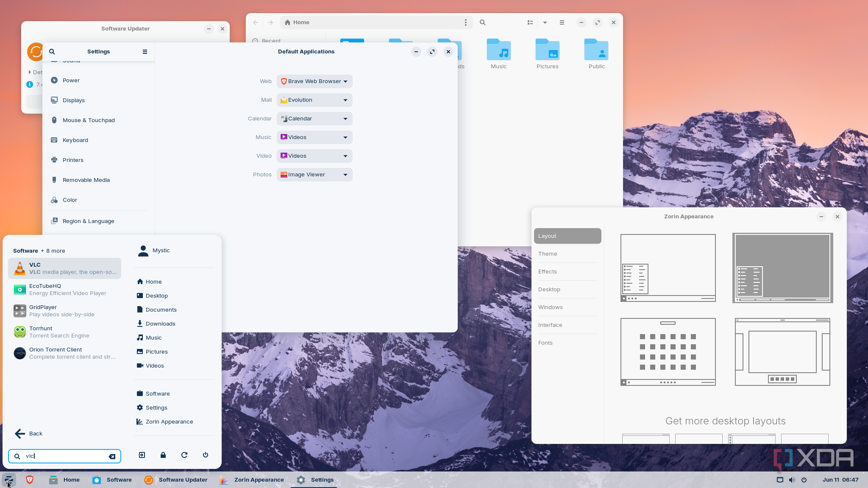This screenshot has height=488, width=868.
Task: Select the Theme tab in Zorin Appearance
Action: point(568,254)
